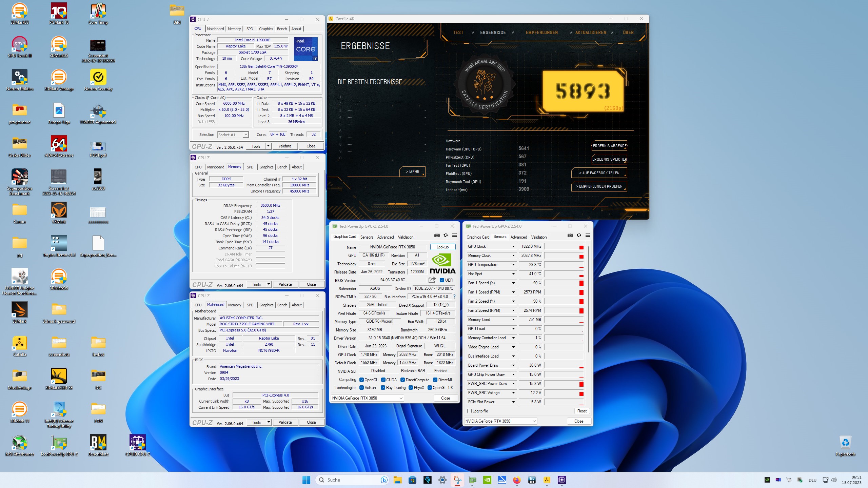868x488 pixels.
Task: Click the refresh icon in GPU-Z Graphics Card window
Action: (446, 236)
